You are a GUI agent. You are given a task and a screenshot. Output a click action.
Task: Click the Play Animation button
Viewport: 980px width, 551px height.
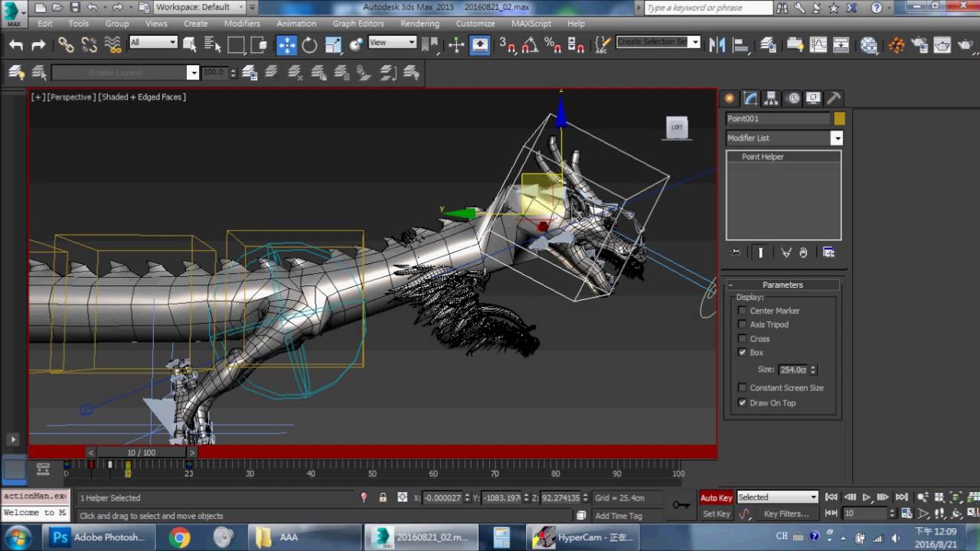pos(867,497)
